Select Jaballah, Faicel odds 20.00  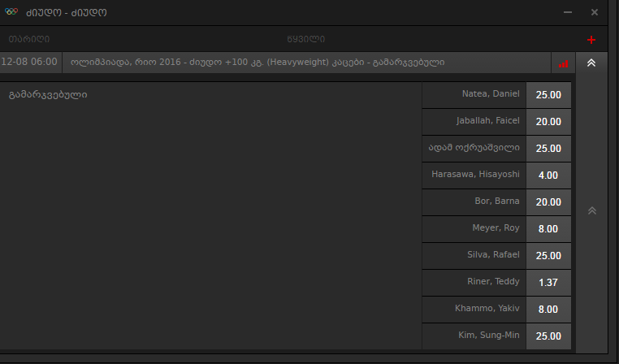point(548,122)
